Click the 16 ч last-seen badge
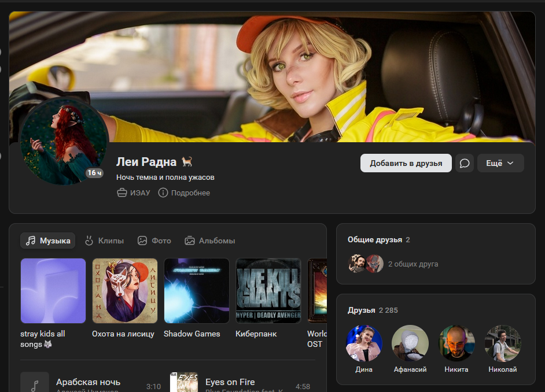 94,173
